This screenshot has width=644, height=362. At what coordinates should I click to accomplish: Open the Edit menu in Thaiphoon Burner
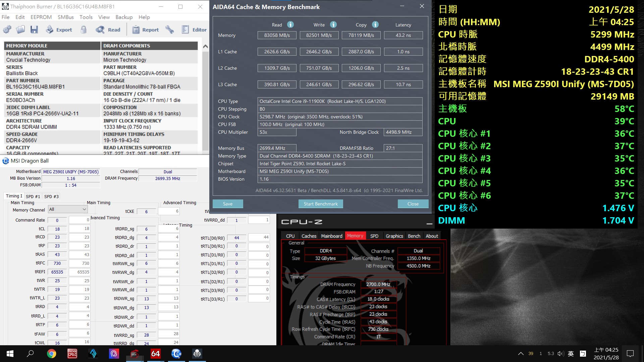(20, 17)
